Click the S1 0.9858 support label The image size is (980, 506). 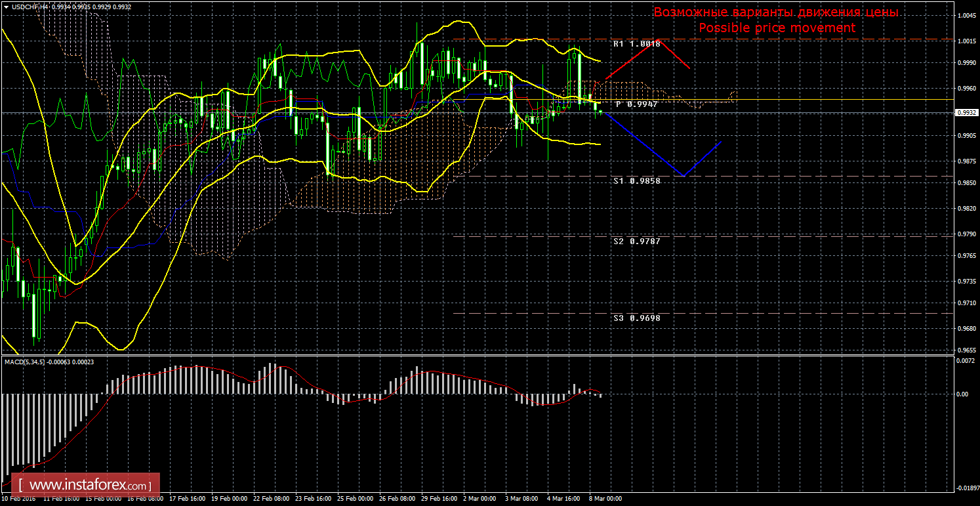tap(636, 180)
